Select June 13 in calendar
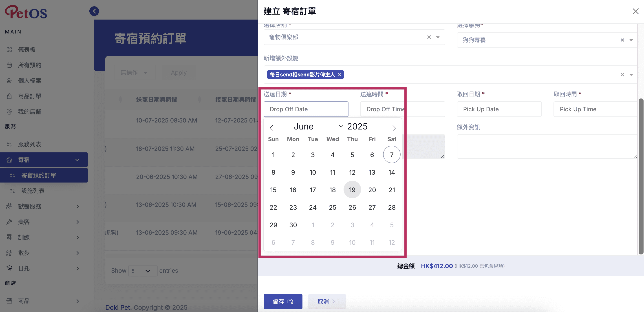 tap(372, 172)
